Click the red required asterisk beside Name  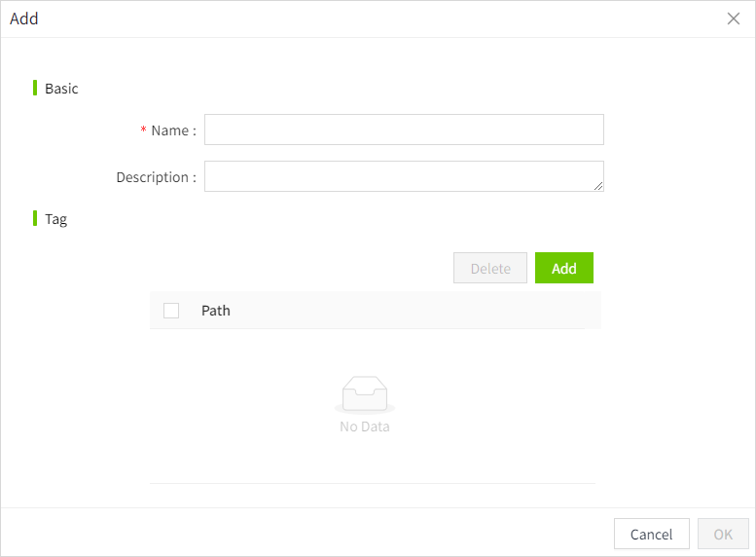144,130
